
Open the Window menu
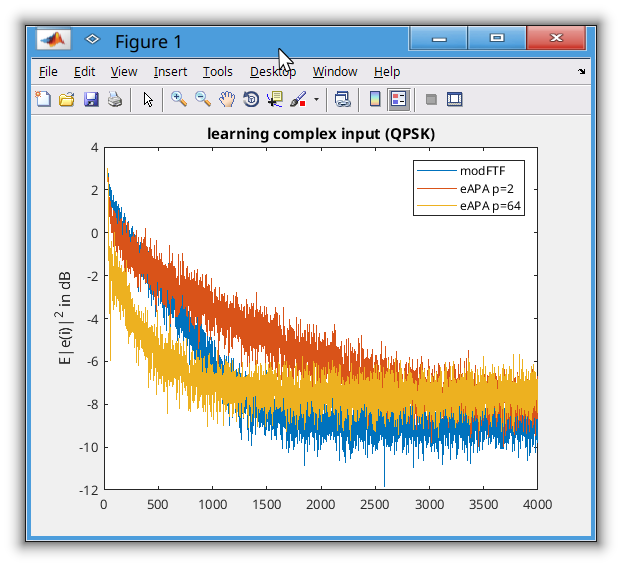[x=335, y=72]
